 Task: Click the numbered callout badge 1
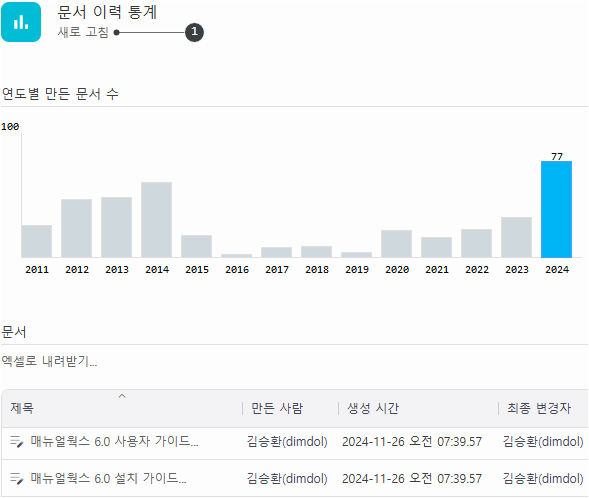[194, 32]
